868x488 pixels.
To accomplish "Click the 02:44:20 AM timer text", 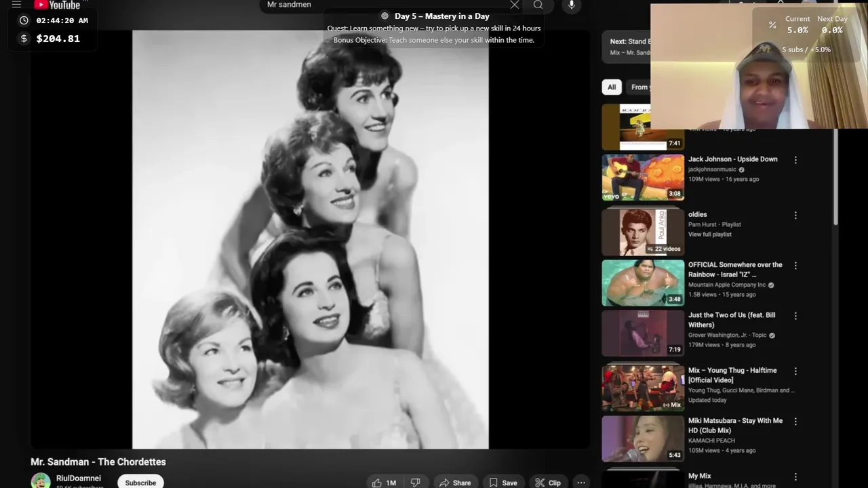I will (62, 20).
